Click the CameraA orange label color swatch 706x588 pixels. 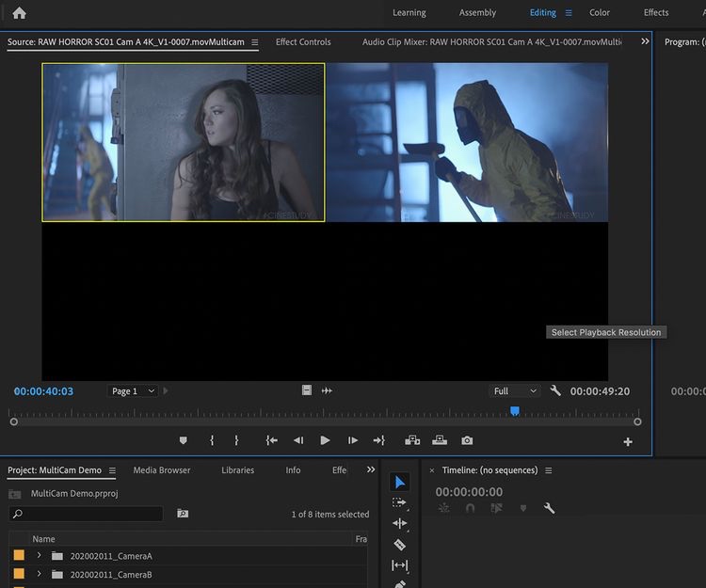click(x=19, y=556)
